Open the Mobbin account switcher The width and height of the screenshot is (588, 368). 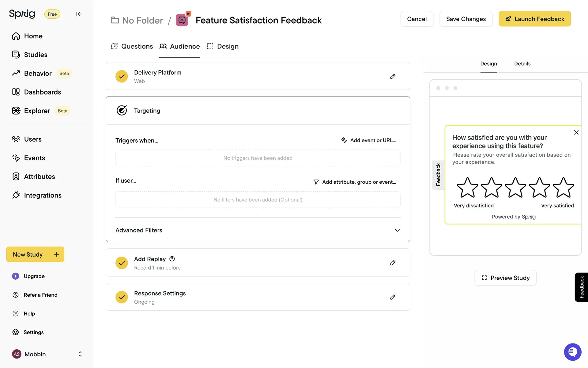[80, 354]
